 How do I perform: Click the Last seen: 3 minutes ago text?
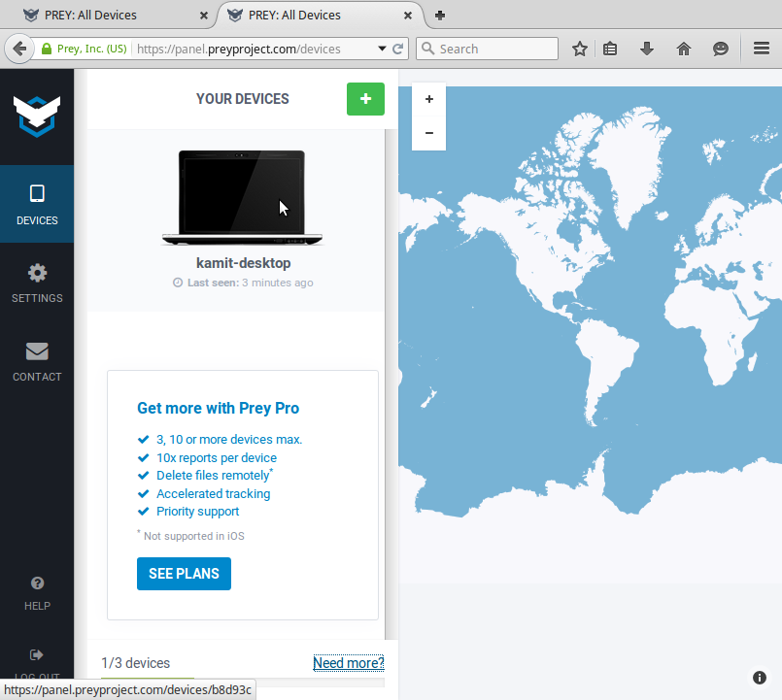(x=251, y=283)
